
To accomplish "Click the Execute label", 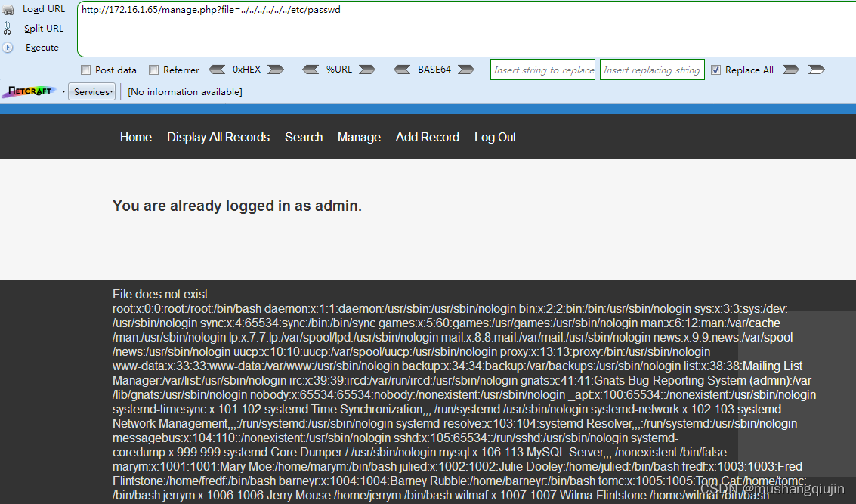I will click(x=42, y=48).
